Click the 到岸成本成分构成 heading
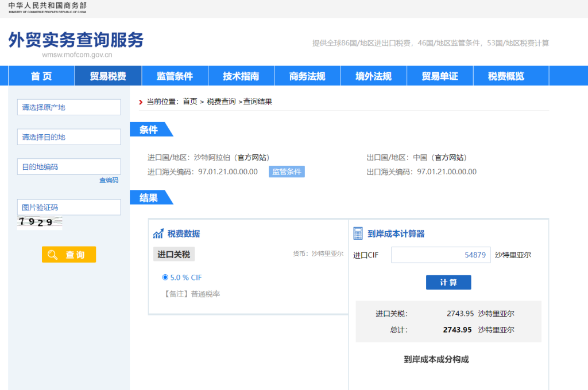588x390 pixels. 436,359
